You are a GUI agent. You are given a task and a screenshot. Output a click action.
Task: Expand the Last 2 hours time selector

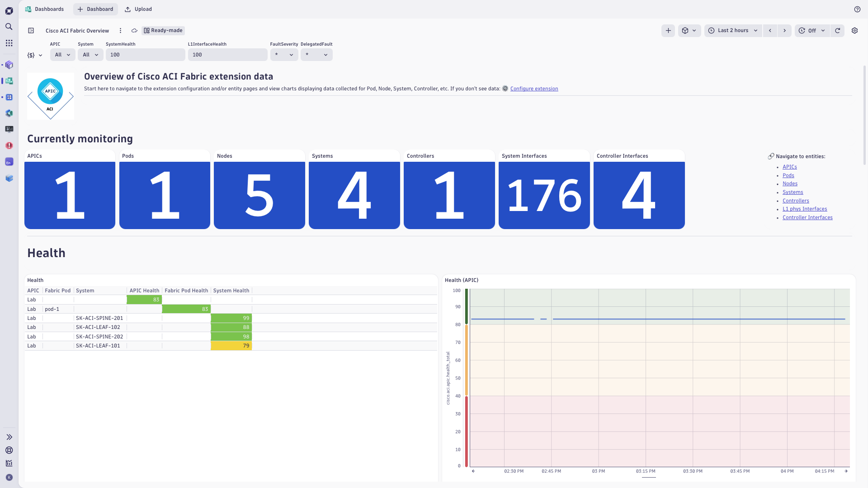[x=732, y=30]
